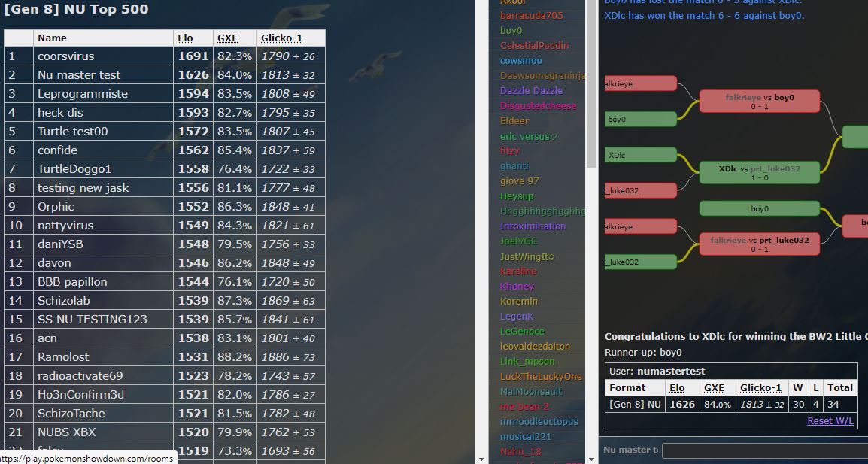Viewport: 868px width, 464px height.
Task: Select giove 97 in the user list
Action: coord(520,181)
